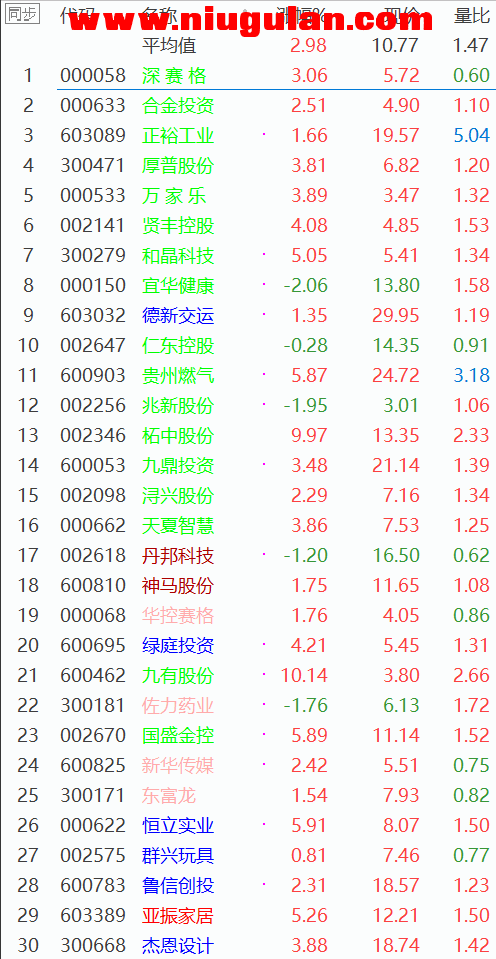496x959 pixels.
Task: Open 丹邦科技 stock entry
Action: [178, 555]
